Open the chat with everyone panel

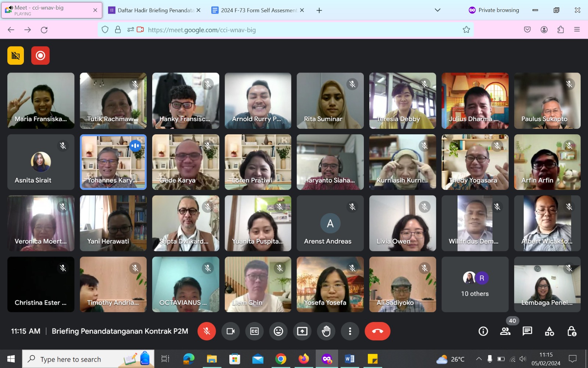pos(527,331)
